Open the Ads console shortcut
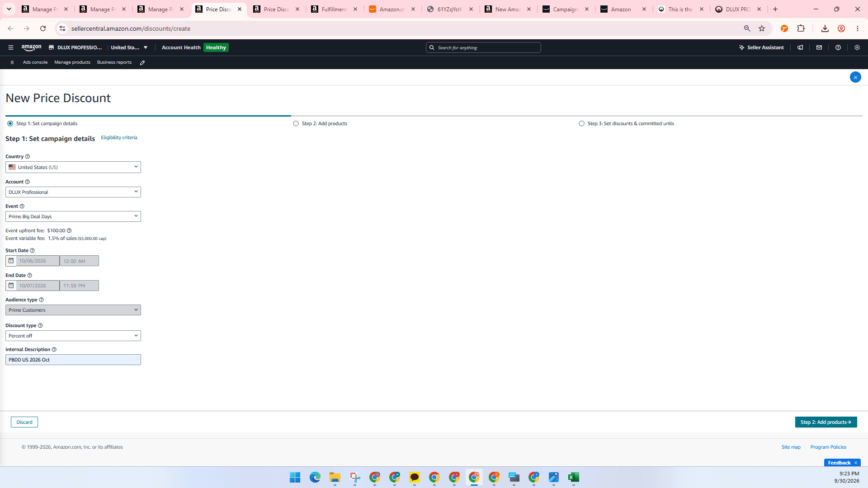The height and width of the screenshot is (488, 868). pyautogui.click(x=35, y=62)
